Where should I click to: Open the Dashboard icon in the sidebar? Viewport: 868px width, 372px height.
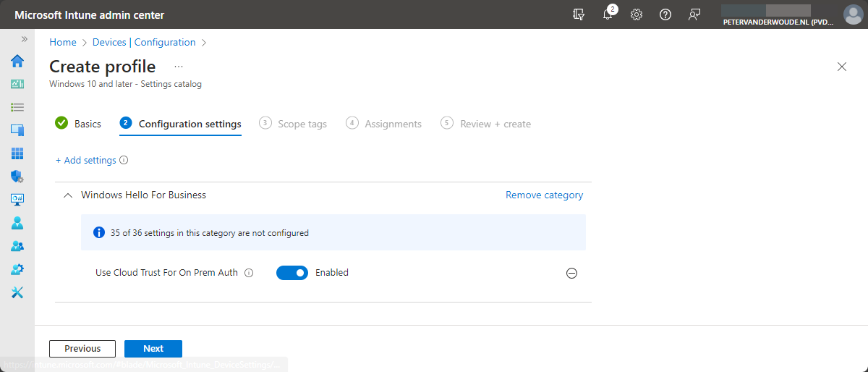point(17,84)
